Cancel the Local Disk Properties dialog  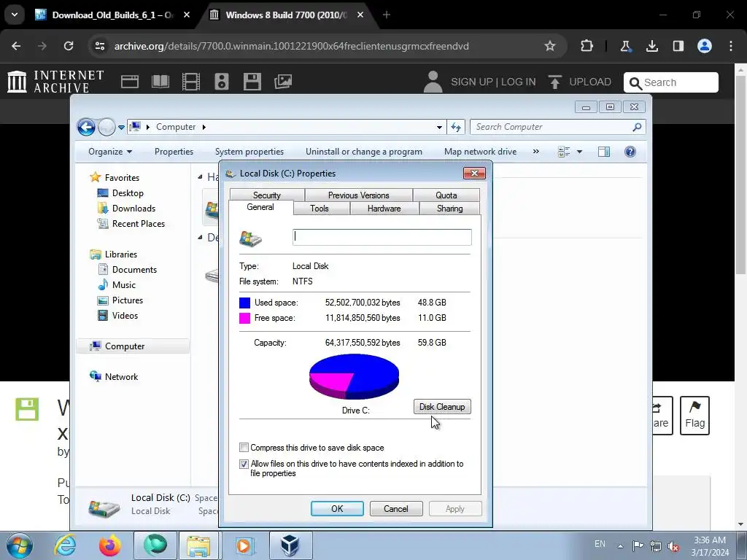396,508
